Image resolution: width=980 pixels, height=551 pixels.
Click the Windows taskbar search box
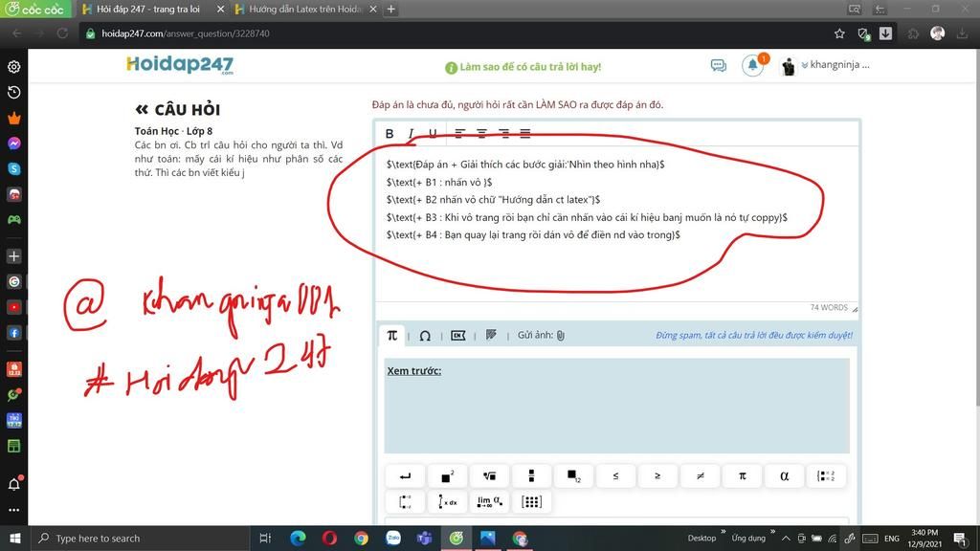(x=141, y=539)
